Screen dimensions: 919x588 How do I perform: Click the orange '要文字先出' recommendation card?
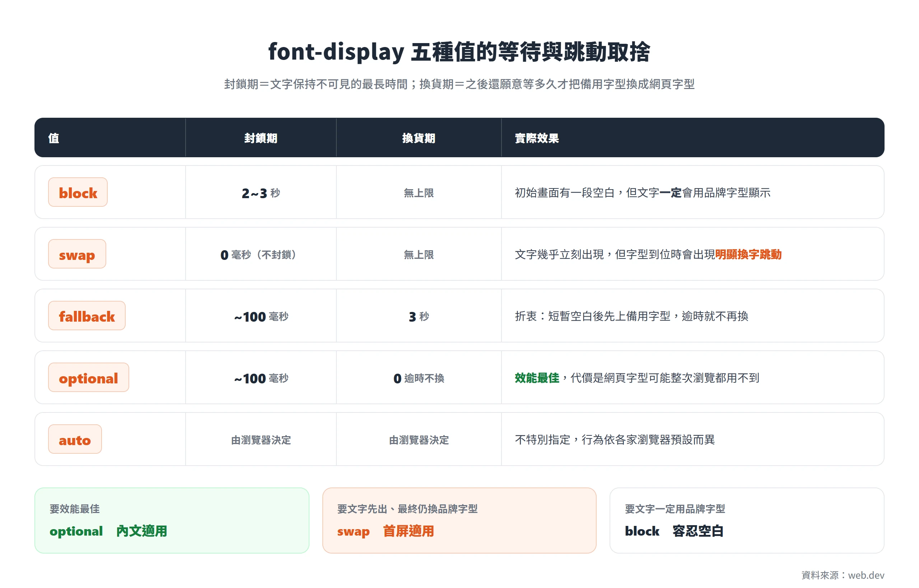click(459, 521)
